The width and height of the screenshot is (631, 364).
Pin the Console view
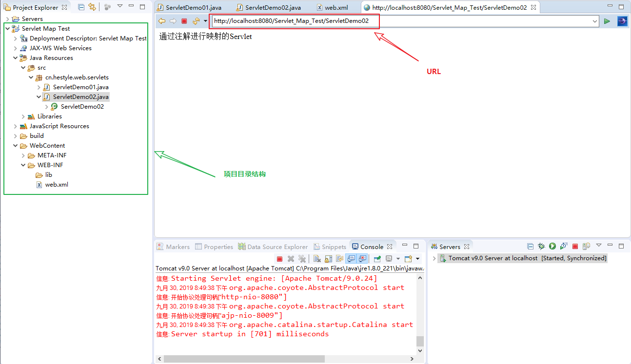(377, 258)
